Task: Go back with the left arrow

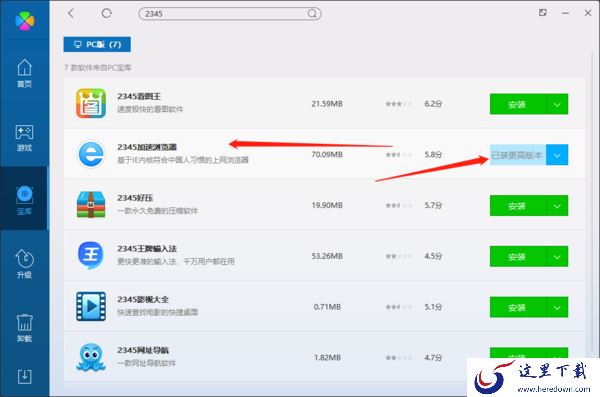Action: 71,13
